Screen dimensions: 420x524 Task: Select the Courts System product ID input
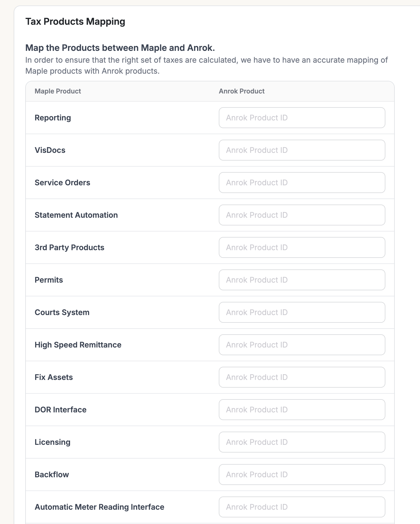tap(302, 312)
